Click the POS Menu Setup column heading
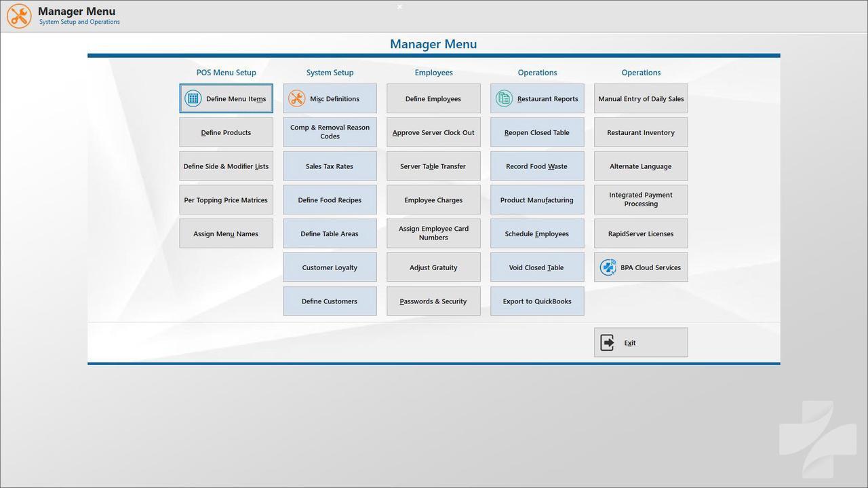Image resolution: width=868 pixels, height=488 pixels. pyautogui.click(x=226, y=73)
